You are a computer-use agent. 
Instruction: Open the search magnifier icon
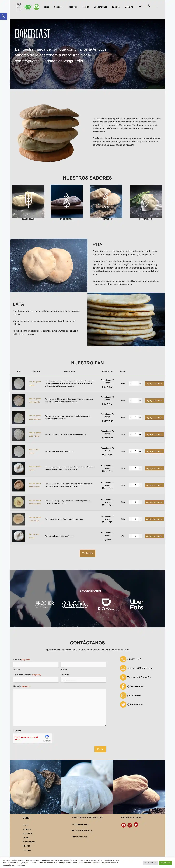[156, 7]
